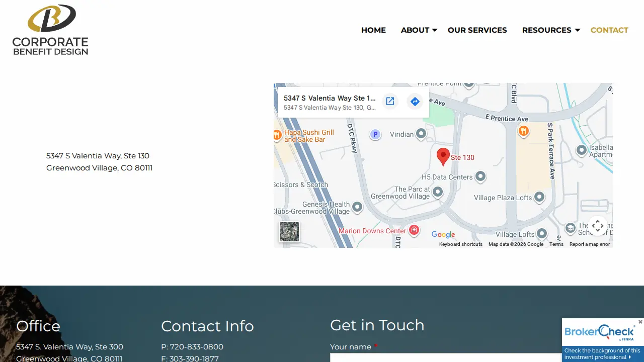Click the Village Plaza Lofts marker
Viewport: 644px width, 362px height.
tap(539, 197)
